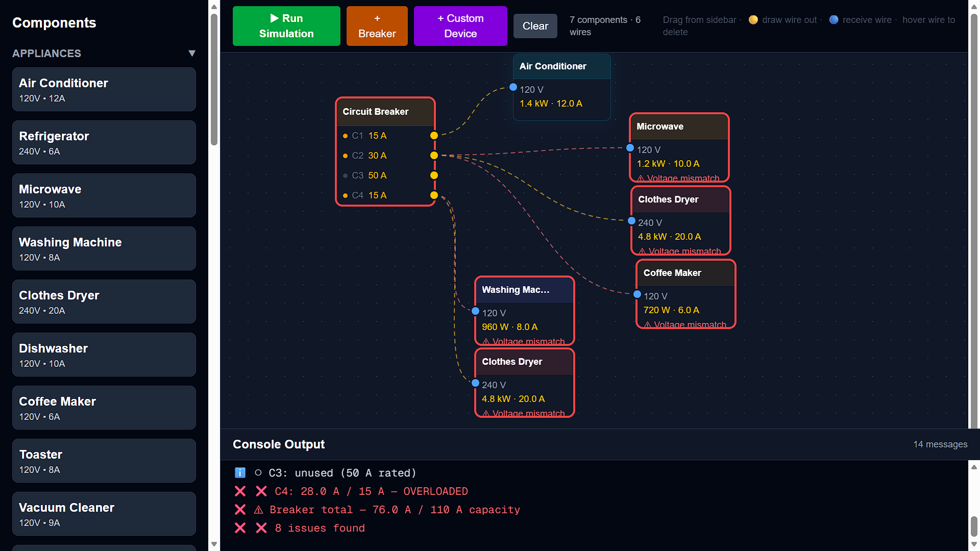
Task: Click the Washing Machine node input port
Action: click(x=475, y=311)
